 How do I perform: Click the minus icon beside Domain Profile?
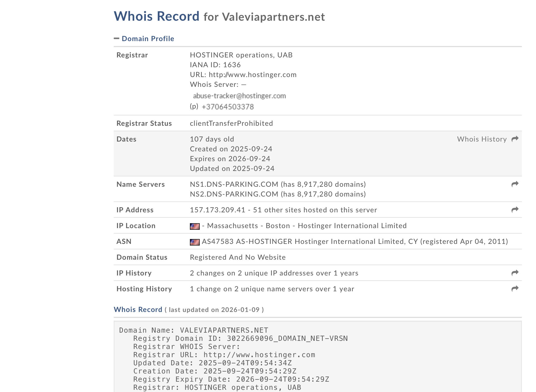pos(116,38)
